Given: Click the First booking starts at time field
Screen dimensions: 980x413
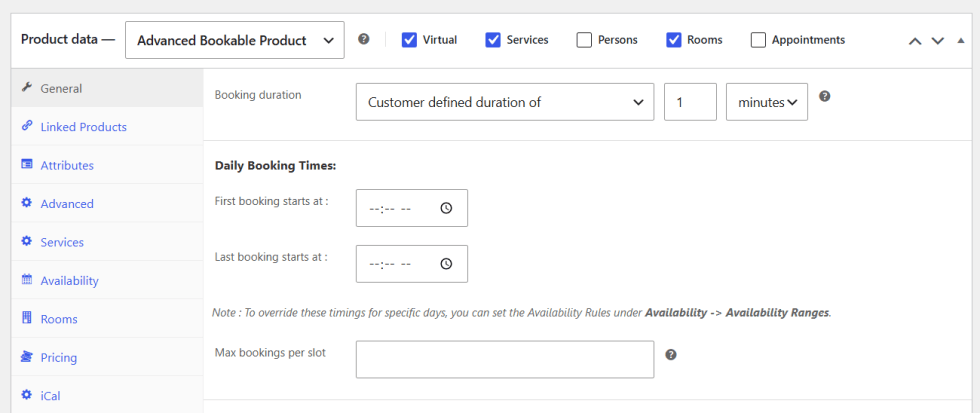Looking at the screenshot, I should coord(412,208).
